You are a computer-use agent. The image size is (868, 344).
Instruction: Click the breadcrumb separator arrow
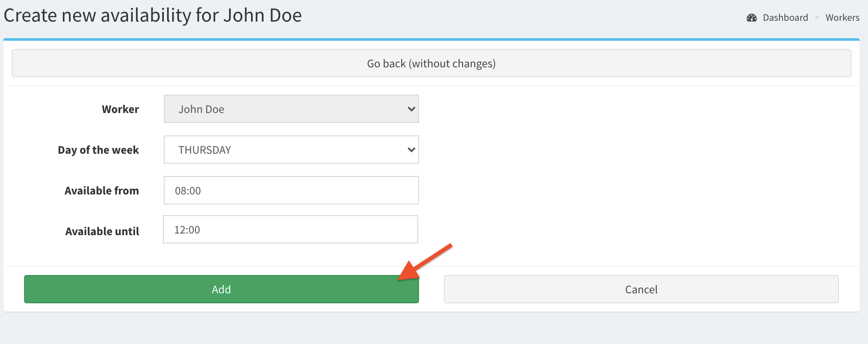(x=817, y=18)
